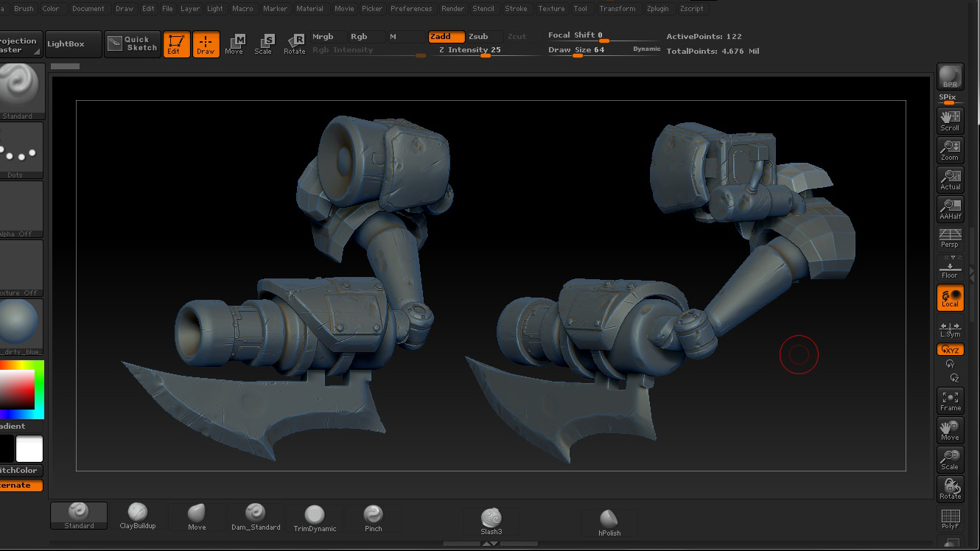Viewport: 980px width, 551px height.
Task: Activate the AAHalf view mode
Action: (x=950, y=208)
